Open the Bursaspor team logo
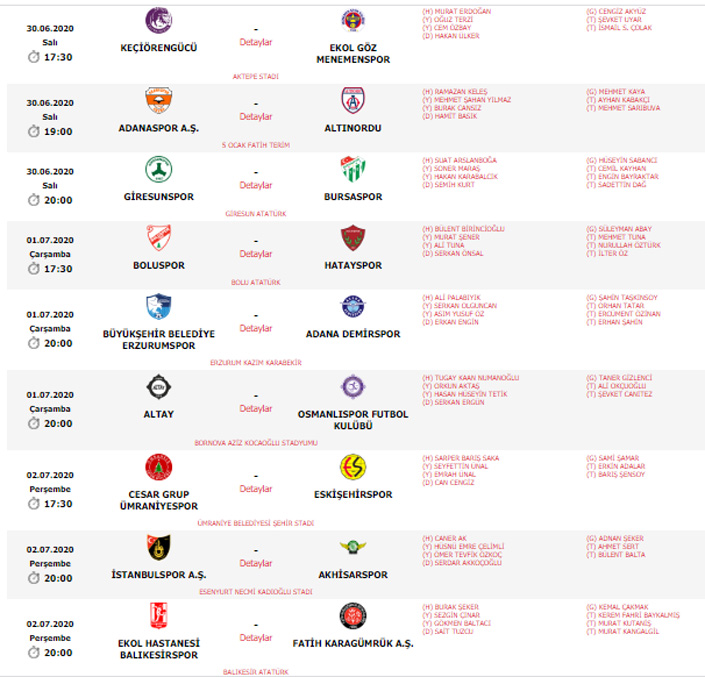 point(353,169)
